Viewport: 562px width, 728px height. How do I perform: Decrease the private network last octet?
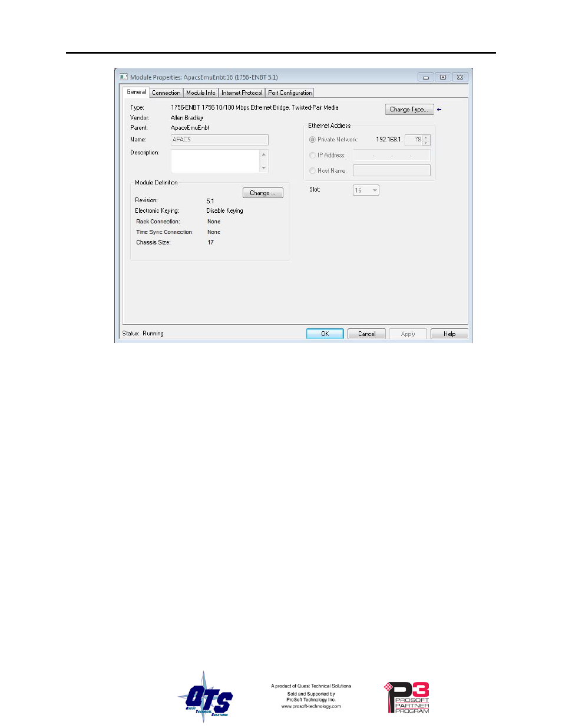coord(427,143)
